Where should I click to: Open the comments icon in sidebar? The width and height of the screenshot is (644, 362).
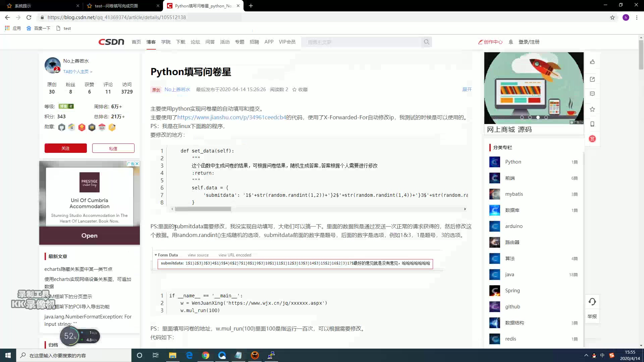point(592,94)
